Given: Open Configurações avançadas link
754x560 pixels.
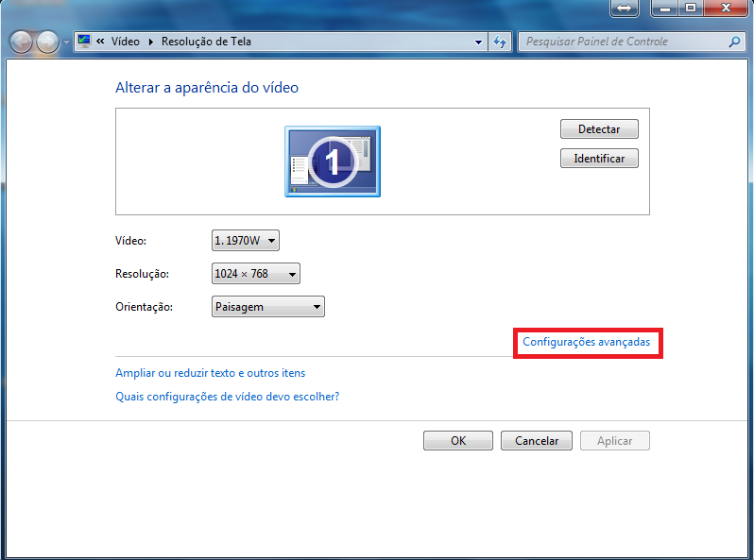Looking at the screenshot, I should point(586,342).
